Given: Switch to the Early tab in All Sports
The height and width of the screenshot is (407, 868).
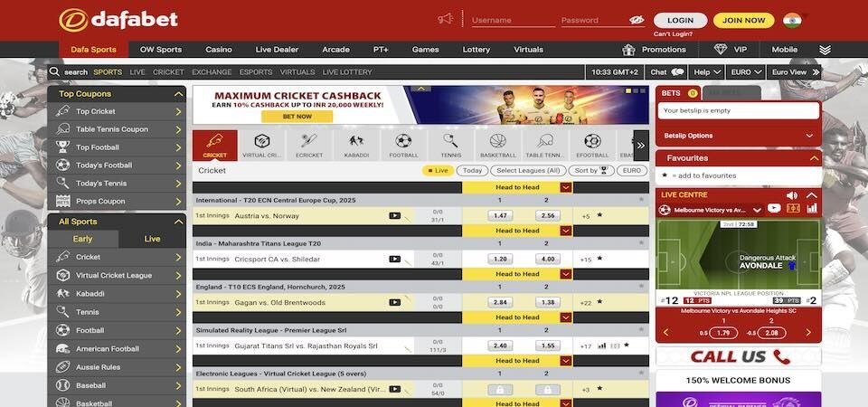Looking at the screenshot, I should (x=82, y=239).
